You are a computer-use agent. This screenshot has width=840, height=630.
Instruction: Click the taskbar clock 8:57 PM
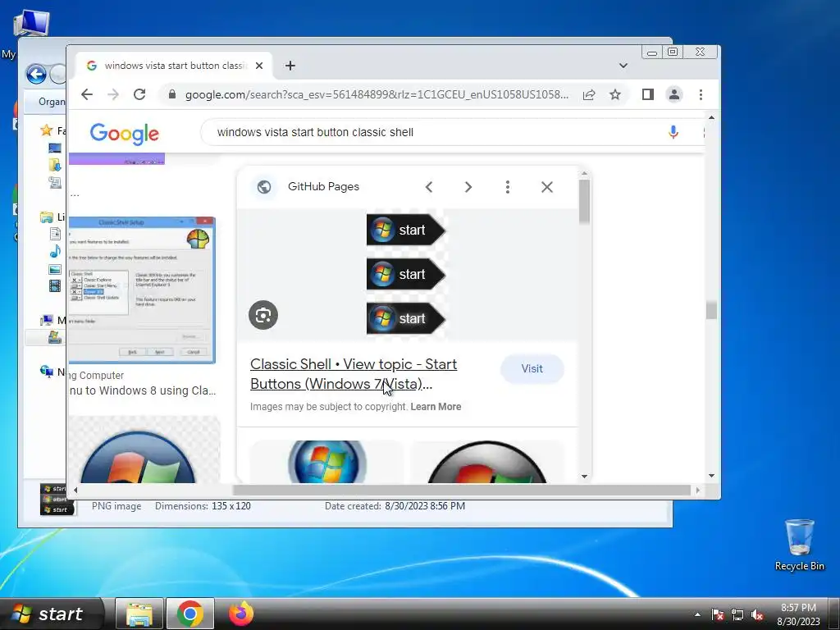(x=798, y=614)
